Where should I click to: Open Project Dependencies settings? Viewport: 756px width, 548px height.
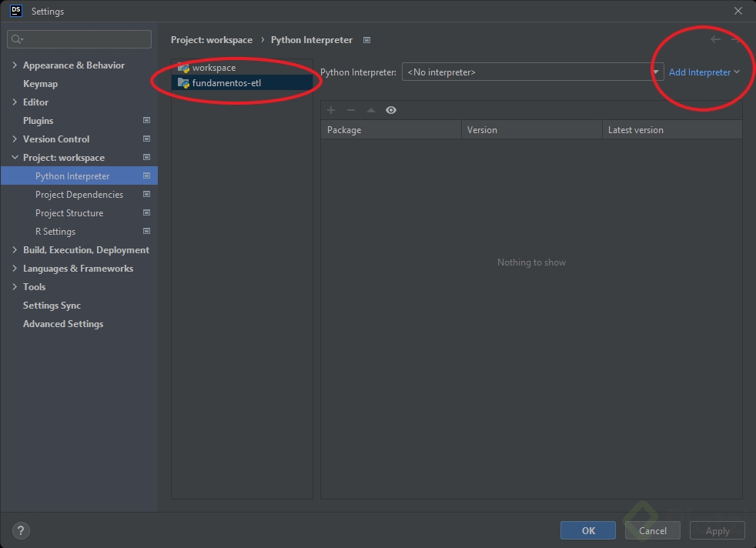79,194
